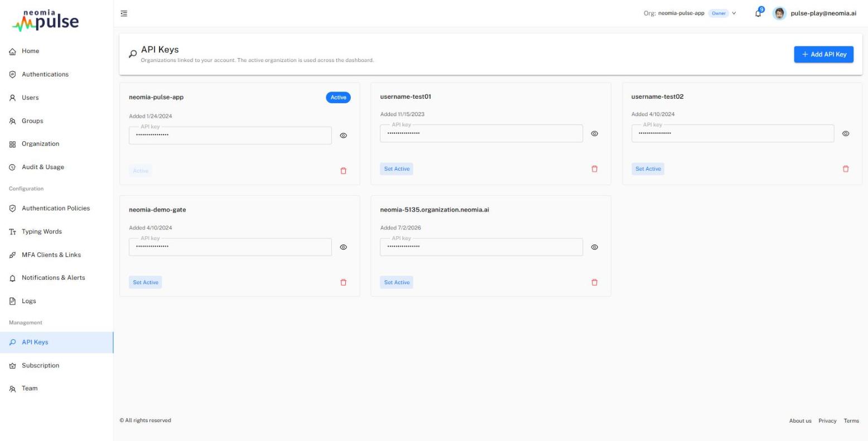868x441 pixels.
Task: Click the Audit & Usage clock icon
Action: (12, 167)
